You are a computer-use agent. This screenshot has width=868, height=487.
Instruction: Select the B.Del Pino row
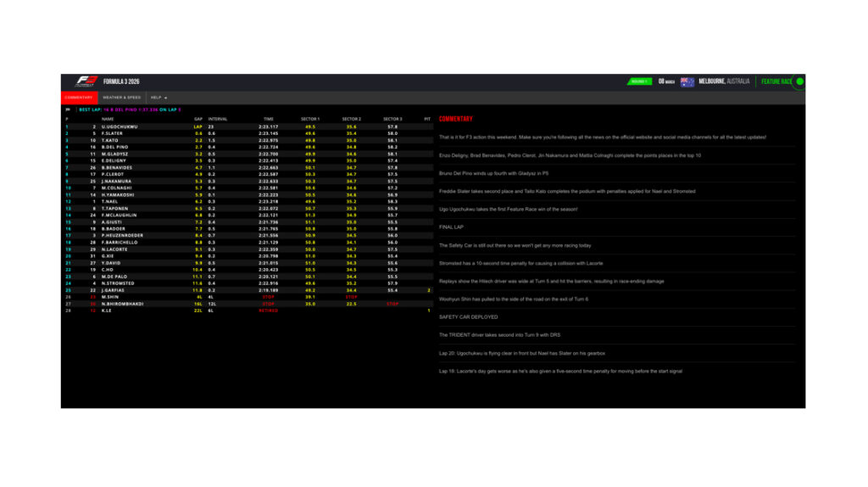point(248,148)
